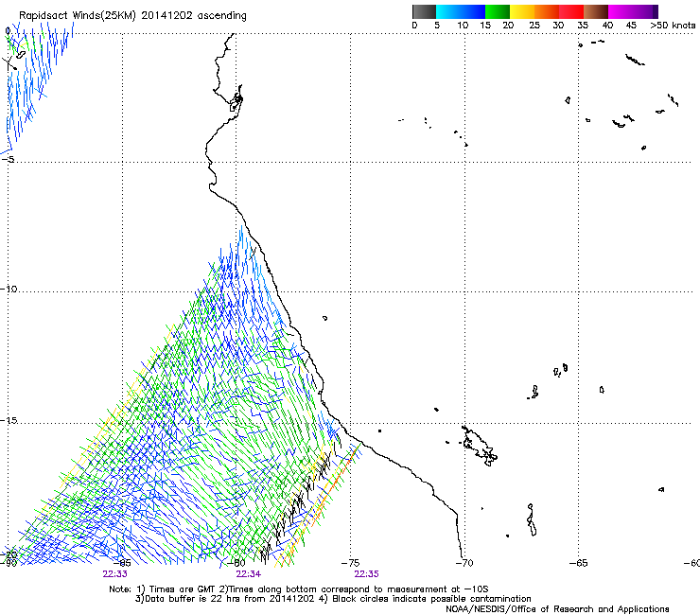Select the legend scale value "20"
This screenshot has height=615, width=700.
[508, 26]
